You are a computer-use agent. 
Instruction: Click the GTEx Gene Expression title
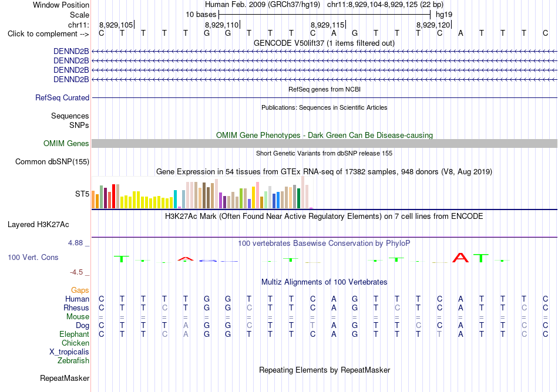(324, 172)
